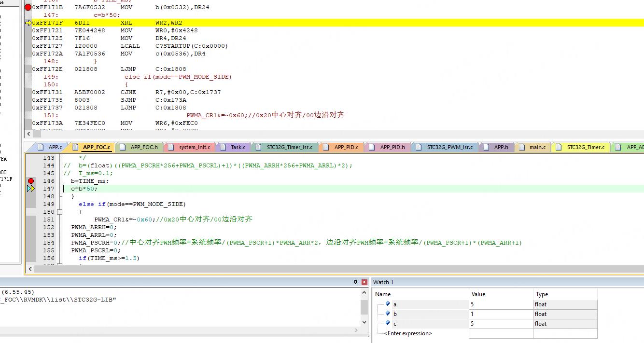Collapse the comment fold at line 143
Image resolution: width=644 pixels, height=343 pixels.
point(60,158)
